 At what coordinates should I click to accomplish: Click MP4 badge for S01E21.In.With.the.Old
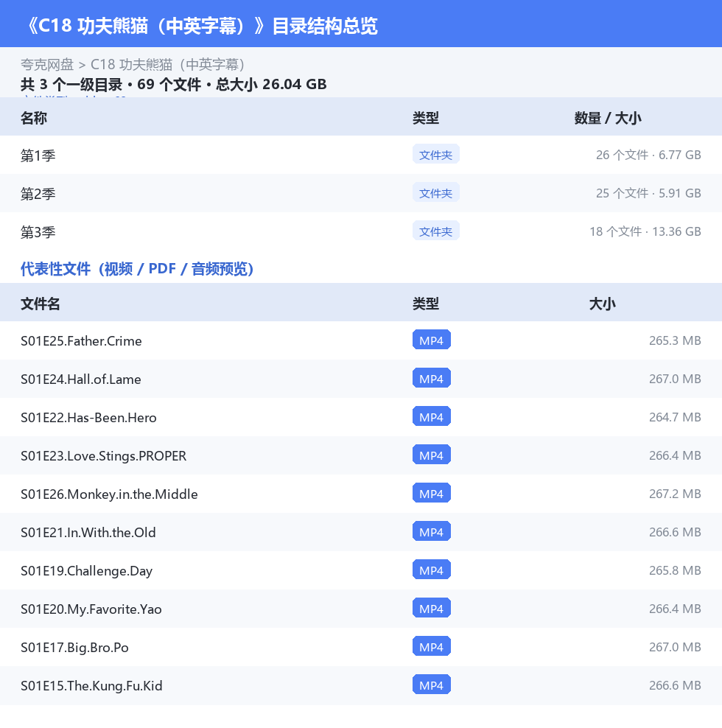pos(431,532)
